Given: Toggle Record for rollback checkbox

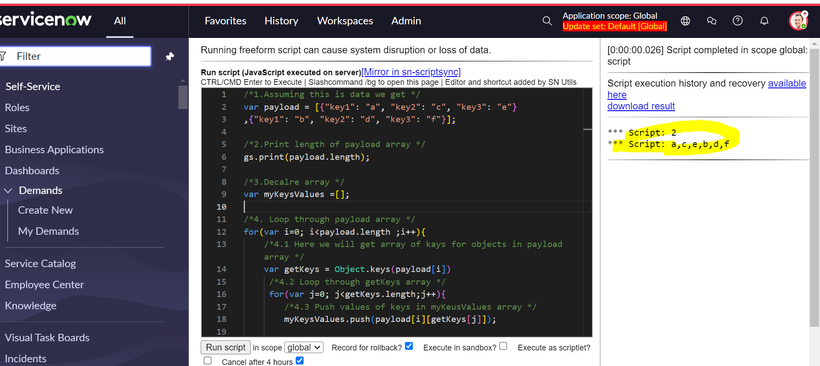Looking at the screenshot, I should [x=409, y=346].
